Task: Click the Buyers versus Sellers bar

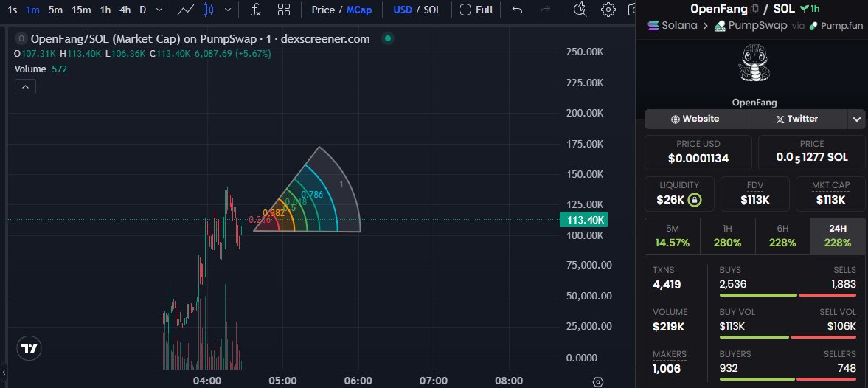Action: coord(788,379)
